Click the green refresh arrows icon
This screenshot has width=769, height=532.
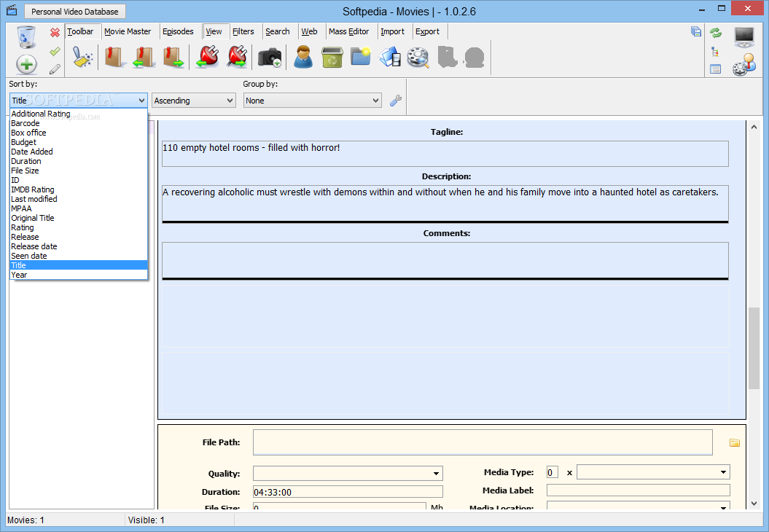pyautogui.click(x=716, y=32)
